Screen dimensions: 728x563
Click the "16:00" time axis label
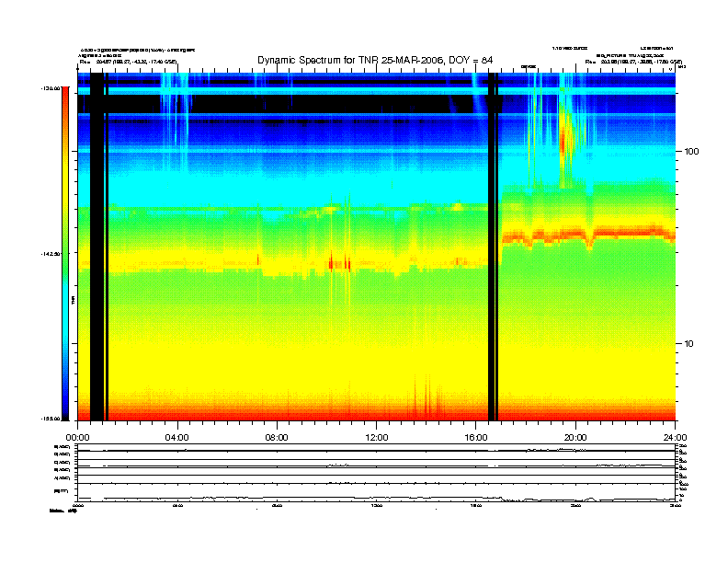[476, 438]
